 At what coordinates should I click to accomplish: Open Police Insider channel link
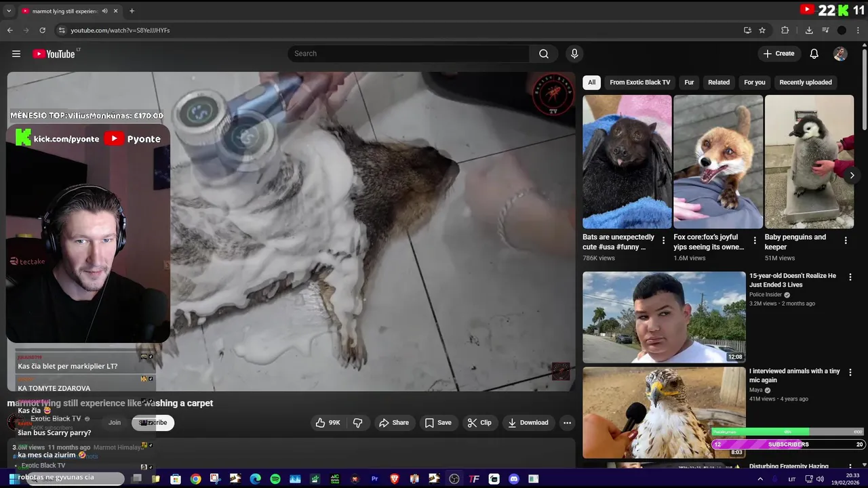pyautogui.click(x=766, y=295)
